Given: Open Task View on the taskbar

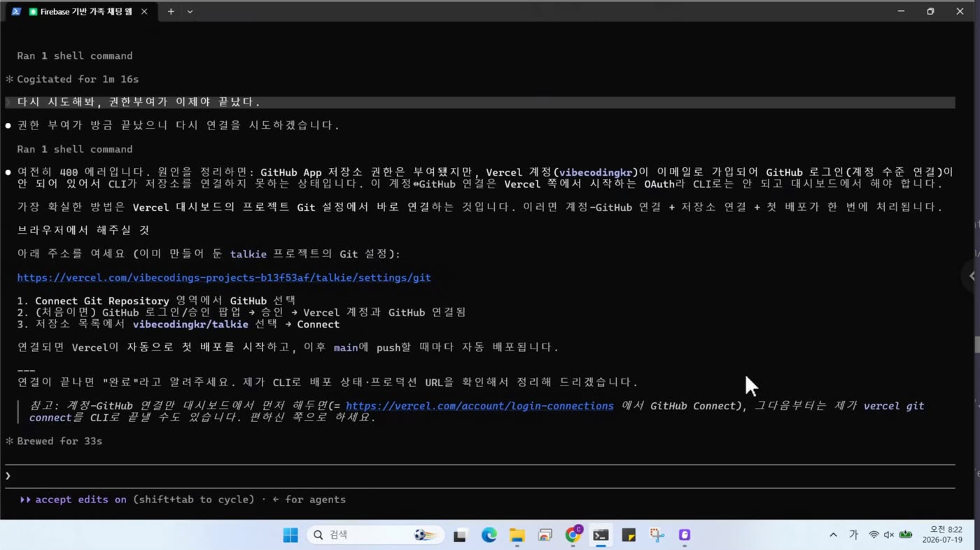Looking at the screenshot, I should 460,535.
